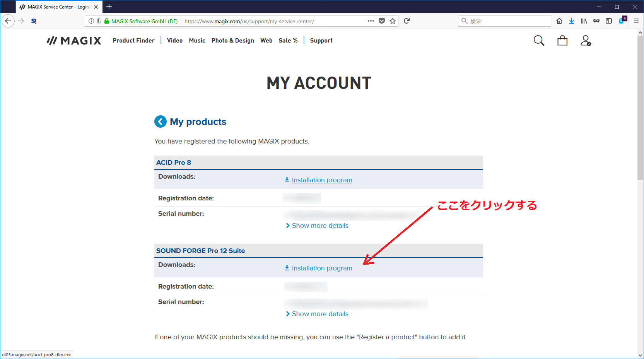Click the extension icon with badge 4
644x359 pixels.
(622, 21)
